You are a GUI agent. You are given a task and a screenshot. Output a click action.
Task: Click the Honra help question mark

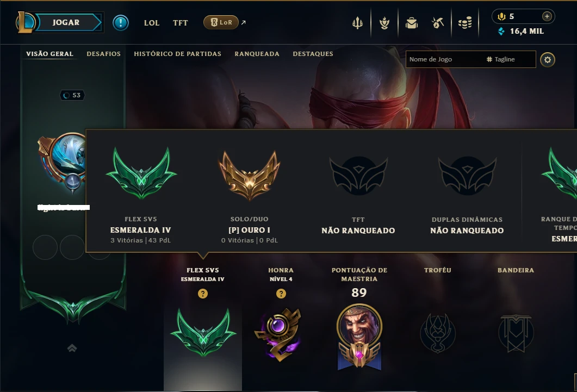click(281, 294)
